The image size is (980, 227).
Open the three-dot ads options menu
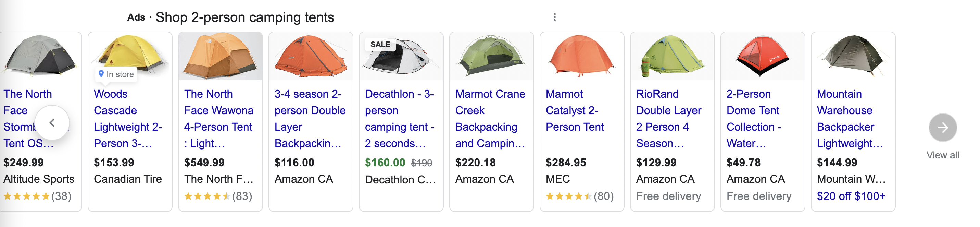tap(554, 17)
